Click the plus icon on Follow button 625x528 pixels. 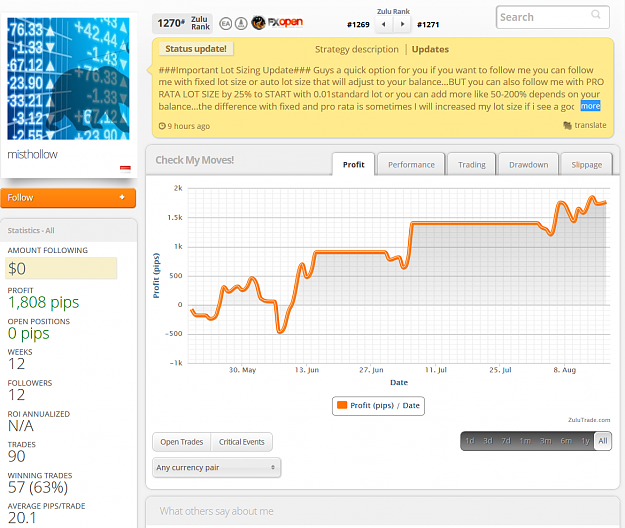tap(122, 197)
